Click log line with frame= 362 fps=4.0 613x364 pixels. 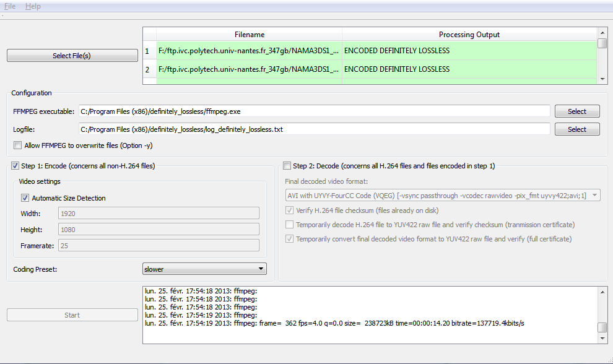[334, 323]
